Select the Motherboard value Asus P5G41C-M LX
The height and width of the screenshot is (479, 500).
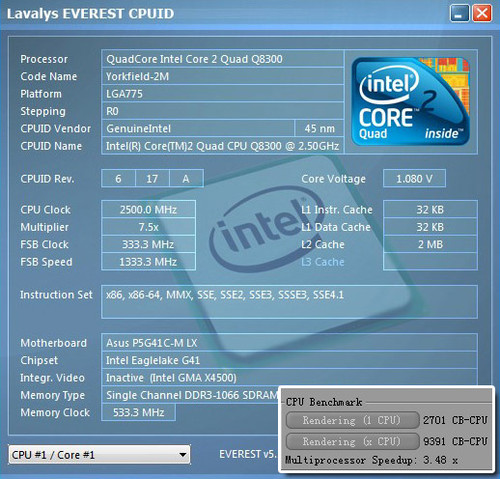[x=289, y=343]
